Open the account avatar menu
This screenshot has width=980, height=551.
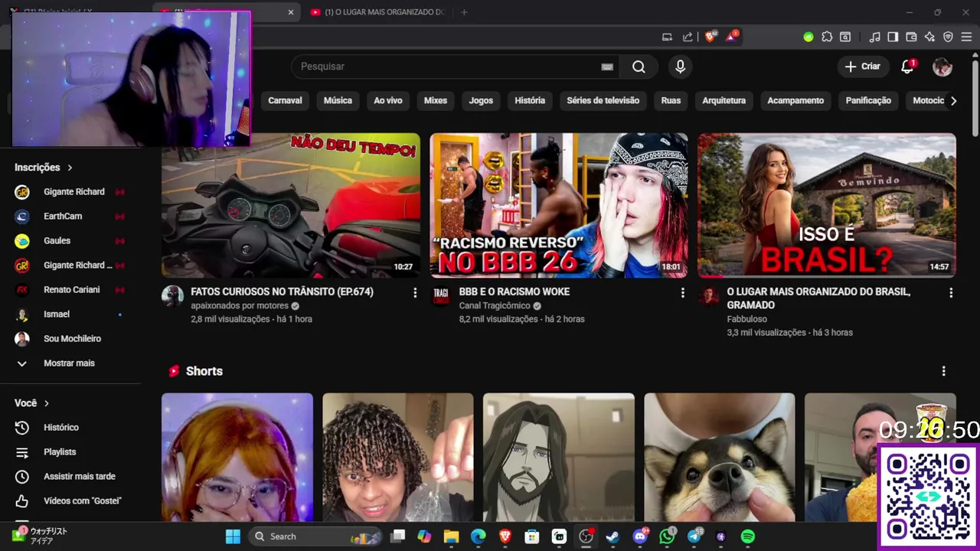tap(942, 67)
